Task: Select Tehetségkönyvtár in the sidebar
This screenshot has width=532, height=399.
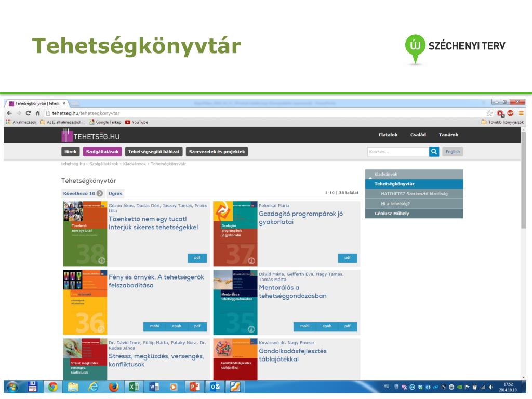Action: tap(414, 184)
